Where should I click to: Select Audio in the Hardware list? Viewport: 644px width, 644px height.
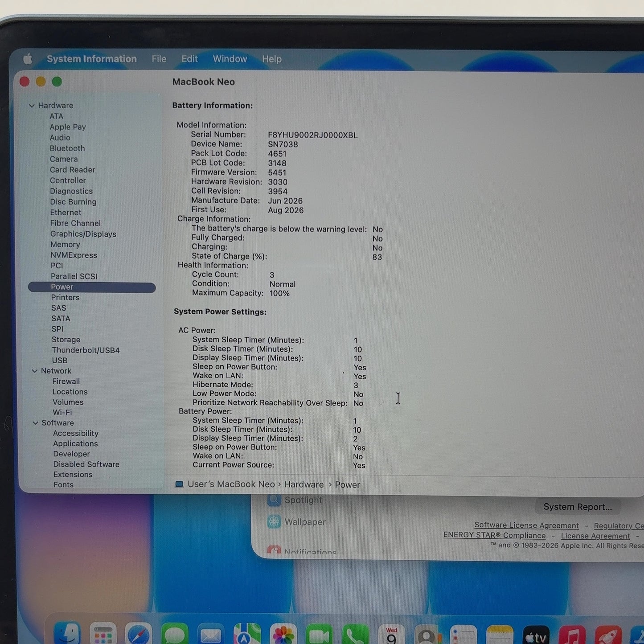tap(60, 138)
